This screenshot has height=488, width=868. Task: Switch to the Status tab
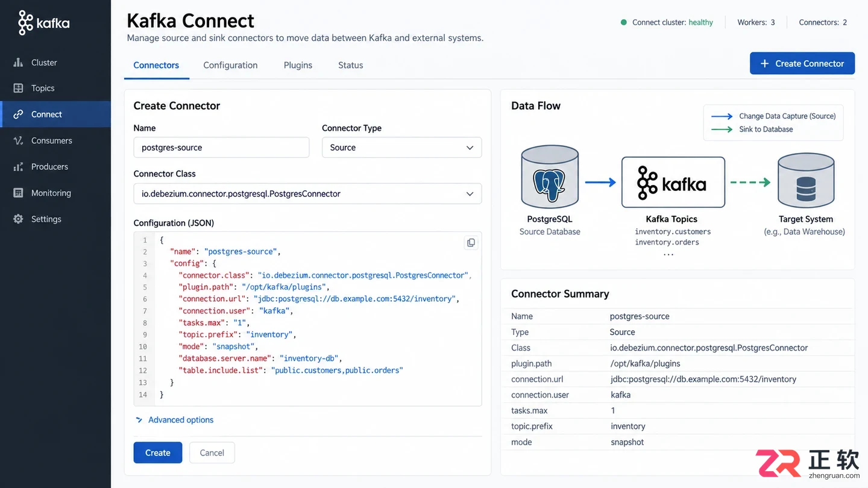click(350, 65)
